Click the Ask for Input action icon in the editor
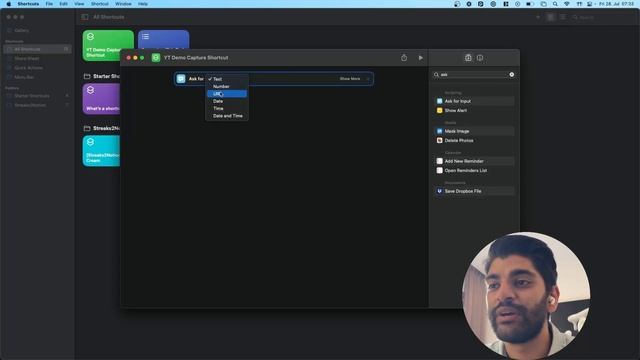This screenshot has height=360, width=640. 181,79
